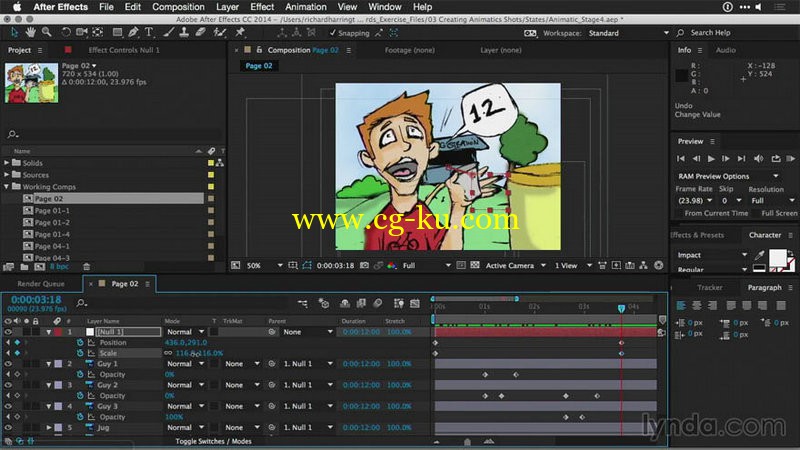Select the Clone Stamp tool
The image size is (800, 450).
click(x=184, y=33)
